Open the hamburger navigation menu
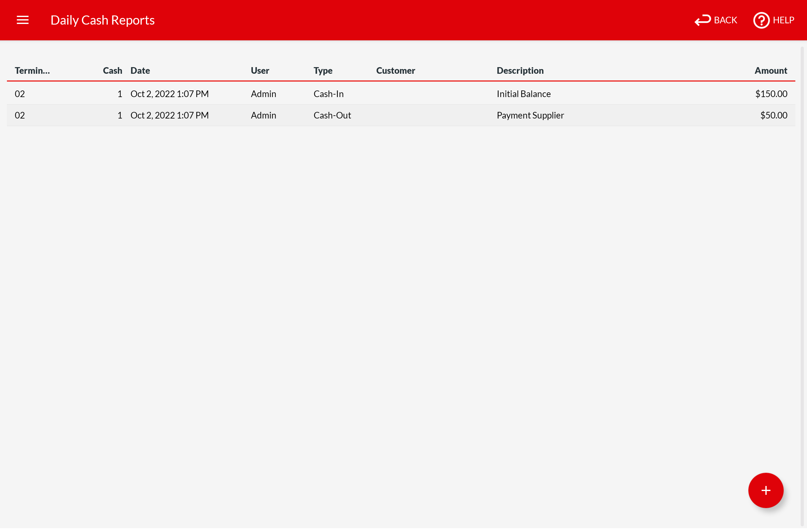 [22, 20]
